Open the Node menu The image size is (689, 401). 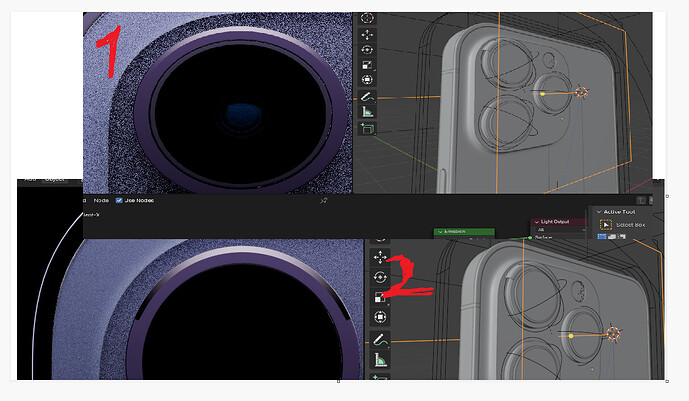coord(101,200)
